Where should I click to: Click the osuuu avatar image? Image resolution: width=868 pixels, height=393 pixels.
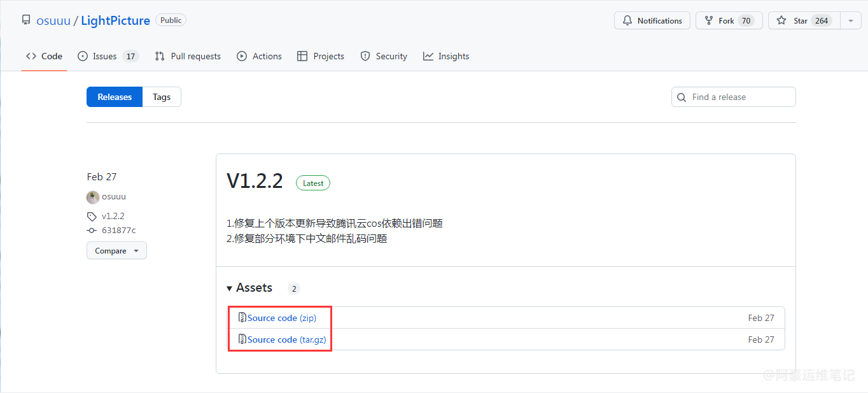click(x=93, y=197)
